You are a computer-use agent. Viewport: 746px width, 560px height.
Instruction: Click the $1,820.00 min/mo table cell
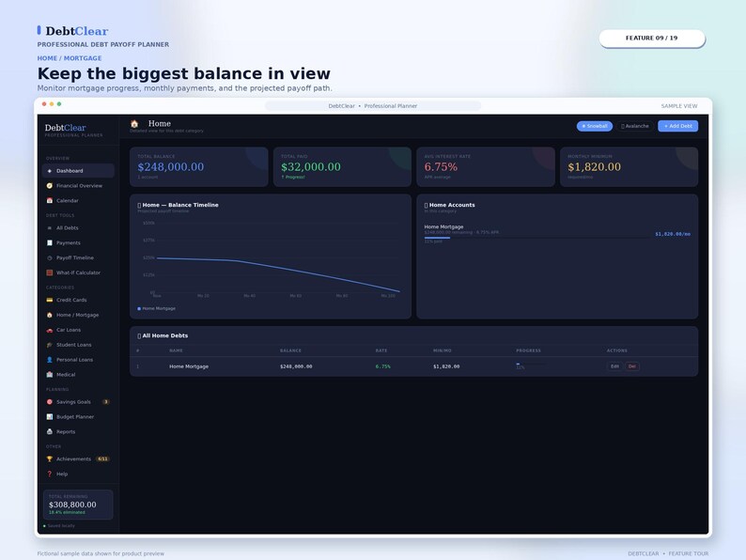coord(446,366)
